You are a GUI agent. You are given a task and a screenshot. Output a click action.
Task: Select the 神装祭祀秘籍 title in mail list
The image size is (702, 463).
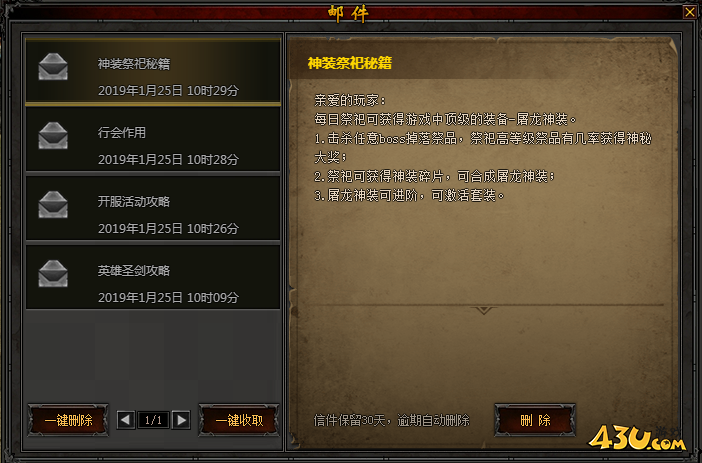134,64
